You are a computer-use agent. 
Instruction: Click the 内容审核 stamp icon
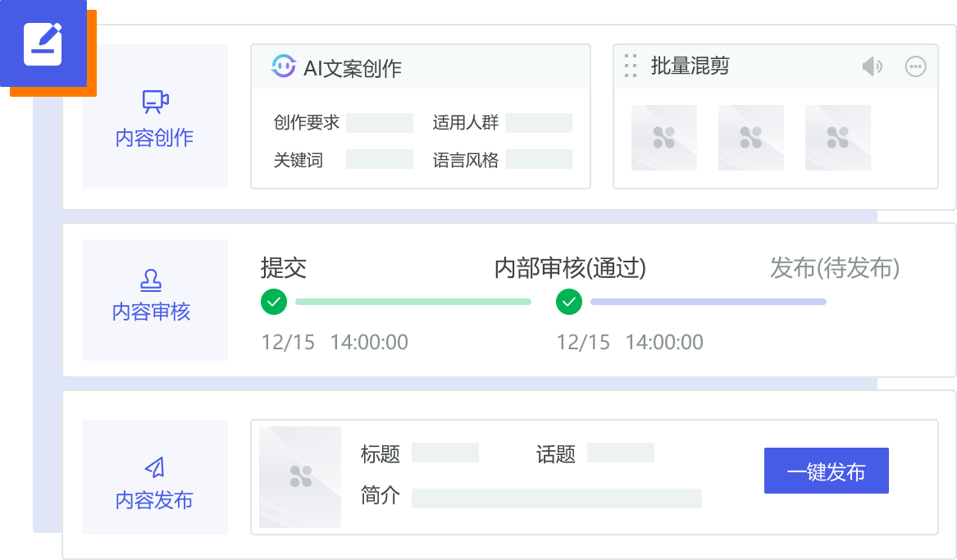151,280
